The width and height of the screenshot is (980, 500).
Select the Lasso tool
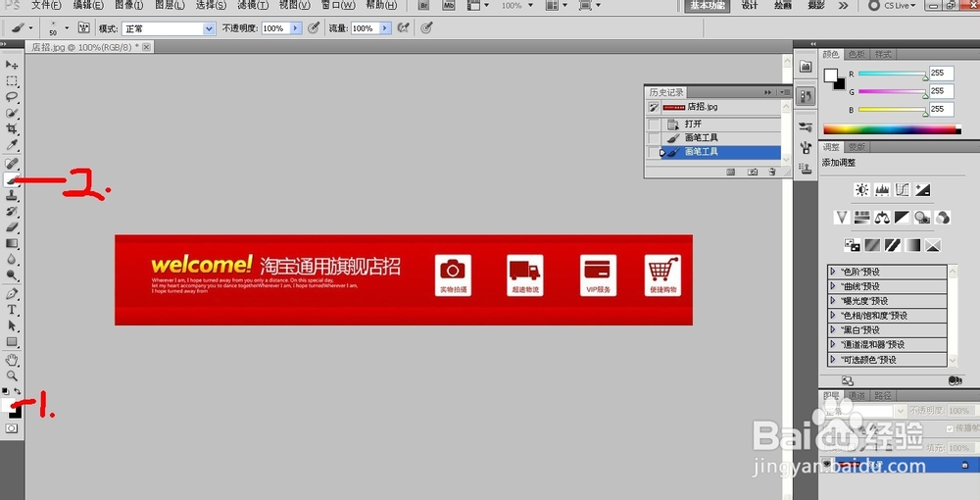[12, 97]
